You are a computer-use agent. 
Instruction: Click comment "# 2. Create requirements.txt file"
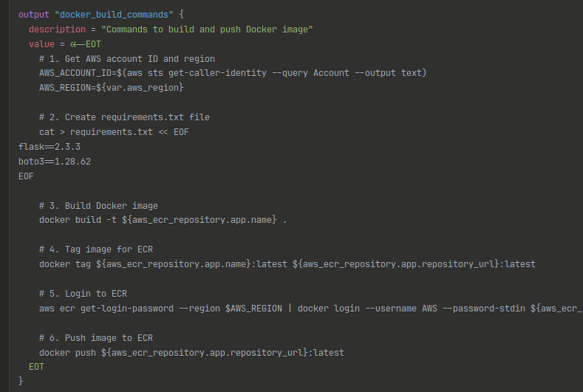[x=124, y=117]
